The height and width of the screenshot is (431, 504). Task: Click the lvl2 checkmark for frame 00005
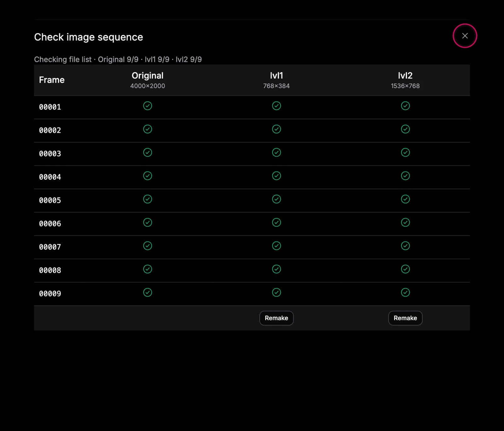[405, 199]
